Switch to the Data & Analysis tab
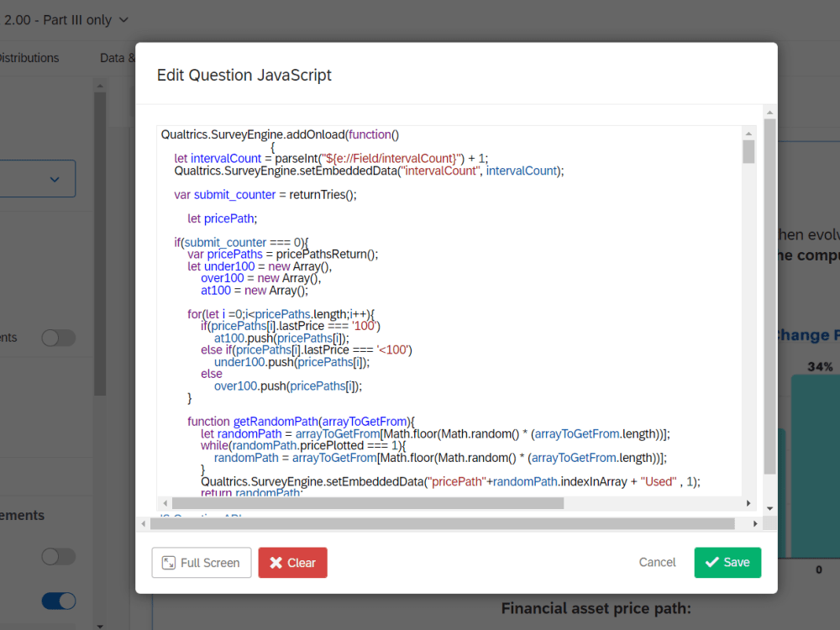This screenshot has width=840, height=630. click(118, 57)
